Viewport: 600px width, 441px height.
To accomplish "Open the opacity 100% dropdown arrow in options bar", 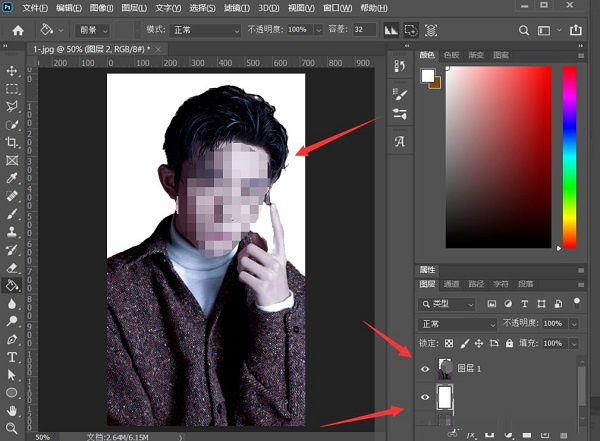I will [318, 30].
